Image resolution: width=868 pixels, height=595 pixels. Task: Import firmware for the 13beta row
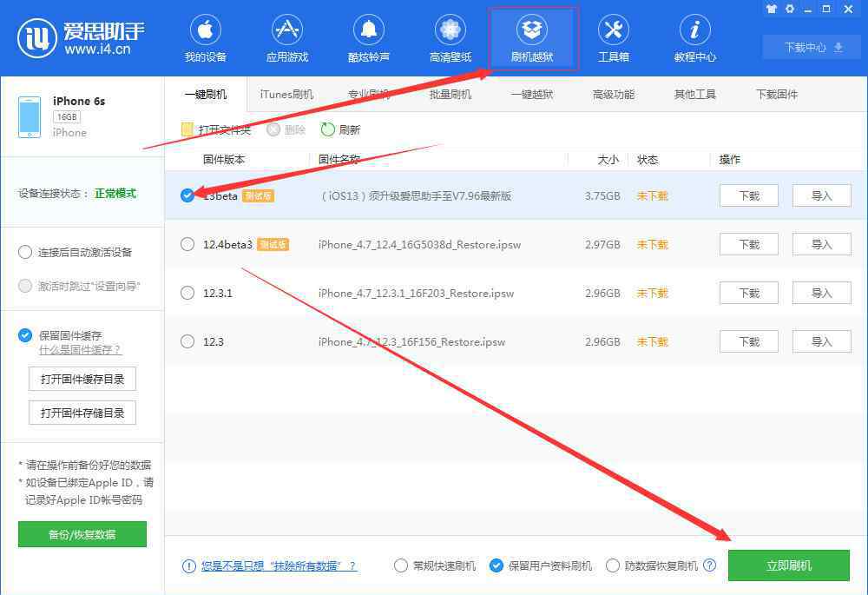tap(821, 195)
